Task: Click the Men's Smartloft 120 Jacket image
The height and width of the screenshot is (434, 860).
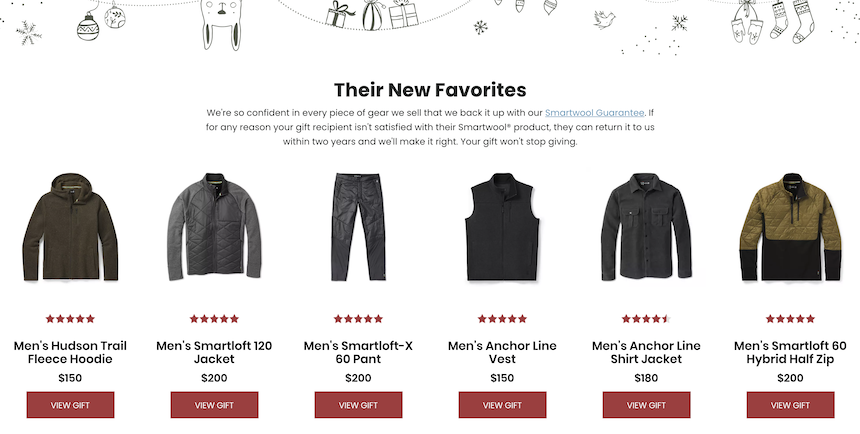Action: [x=214, y=228]
